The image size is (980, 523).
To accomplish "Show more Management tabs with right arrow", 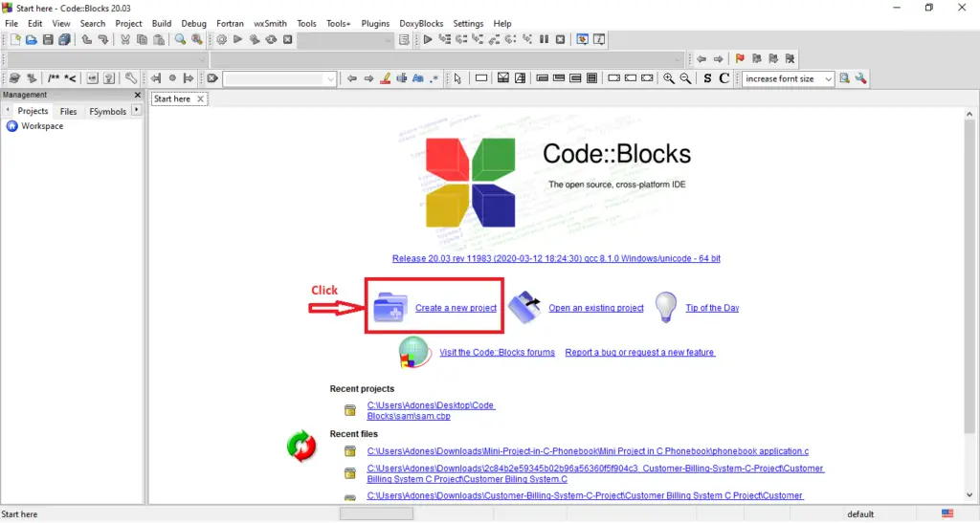I will click(x=136, y=111).
